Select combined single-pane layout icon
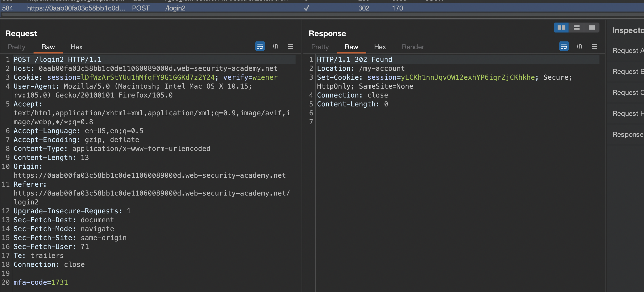The image size is (644, 292). click(592, 28)
